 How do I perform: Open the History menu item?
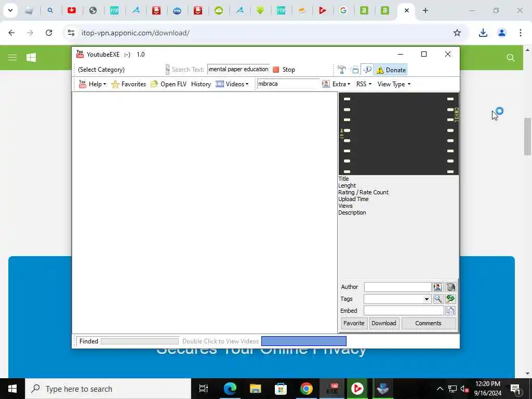click(x=201, y=84)
